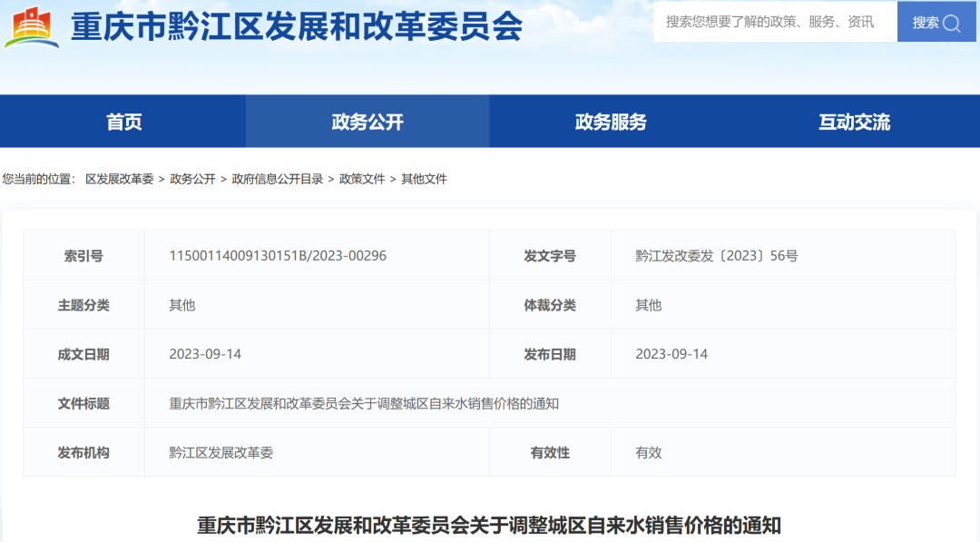980x542 pixels.
Task: Open the 政务服务 navigation tab
Action: tap(611, 122)
